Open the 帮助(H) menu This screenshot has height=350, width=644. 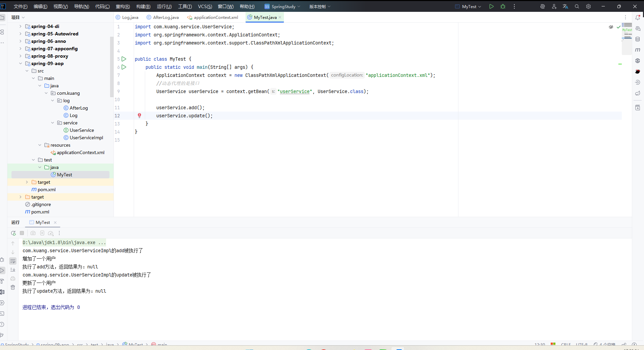pyautogui.click(x=247, y=6)
